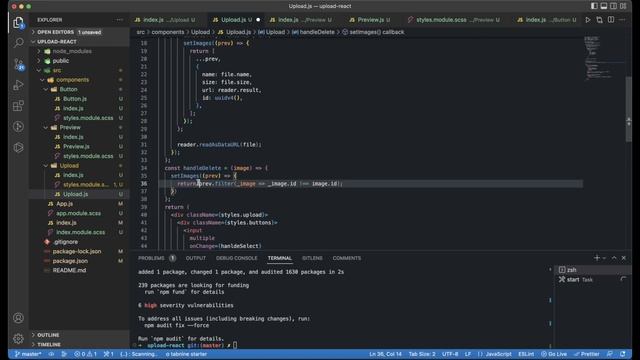Maximize panel size with chevron up
Viewport: 640px width, 360px height.
click(614, 258)
